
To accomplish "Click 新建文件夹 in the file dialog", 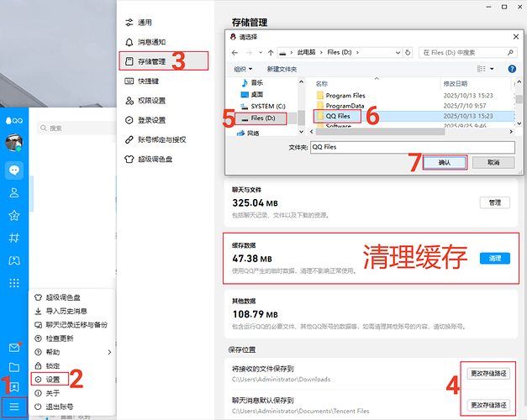I will click(x=282, y=69).
